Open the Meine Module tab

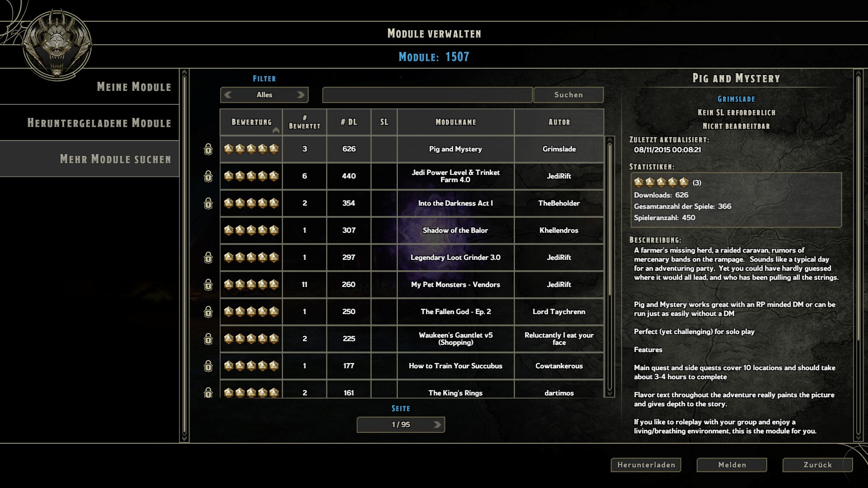coord(134,87)
